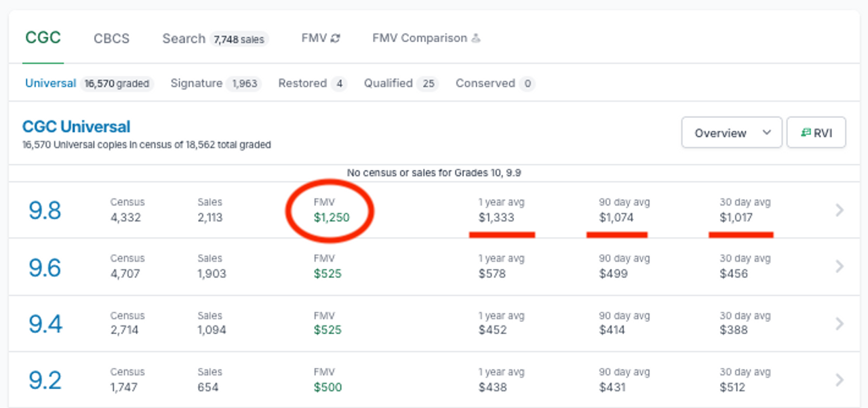
Task: Expand the 9.2 grade row chevron
Action: click(840, 380)
